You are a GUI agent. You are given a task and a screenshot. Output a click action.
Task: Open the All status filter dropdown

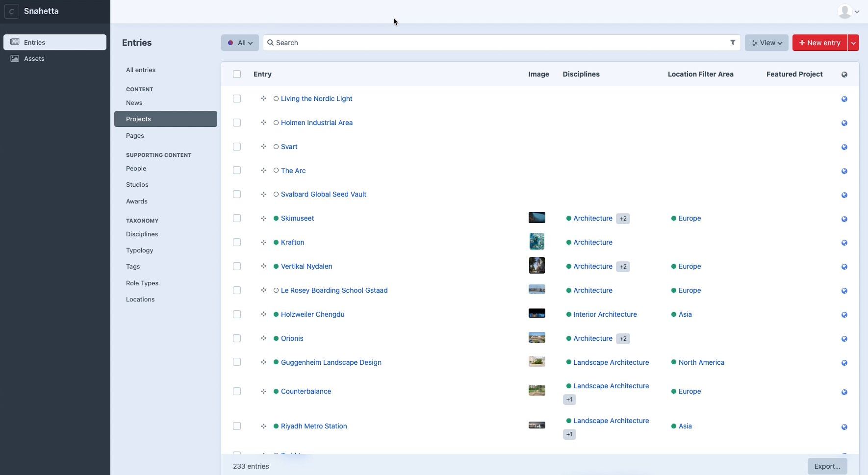[240, 43]
